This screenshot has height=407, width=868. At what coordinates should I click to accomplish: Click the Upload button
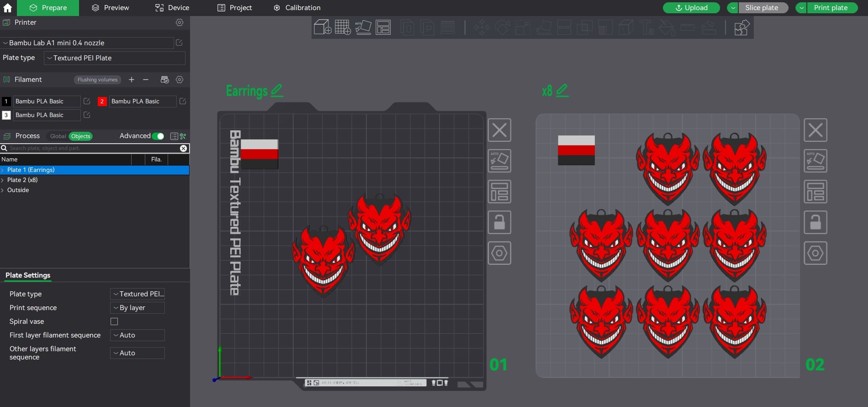[x=691, y=8]
